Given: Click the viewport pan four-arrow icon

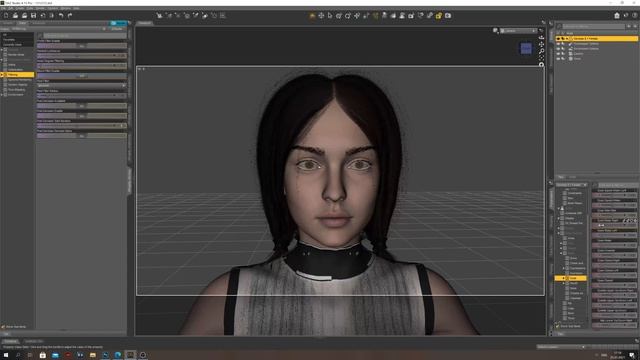Looking at the screenshot, I should click(x=542, y=44).
